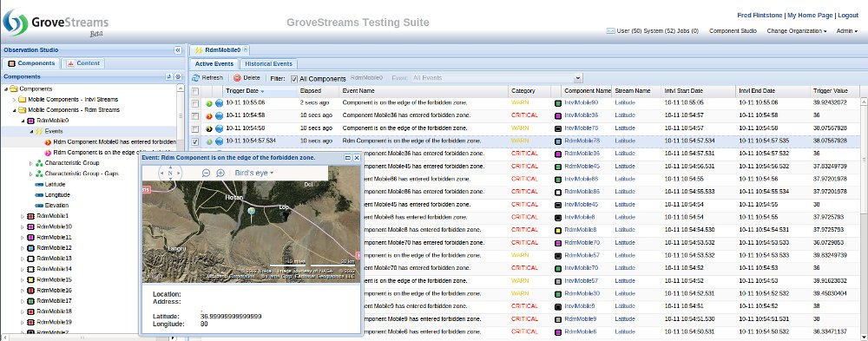The image size is (868, 341).
Task: Click the Refresh button in events toolbar
Action: point(207,78)
